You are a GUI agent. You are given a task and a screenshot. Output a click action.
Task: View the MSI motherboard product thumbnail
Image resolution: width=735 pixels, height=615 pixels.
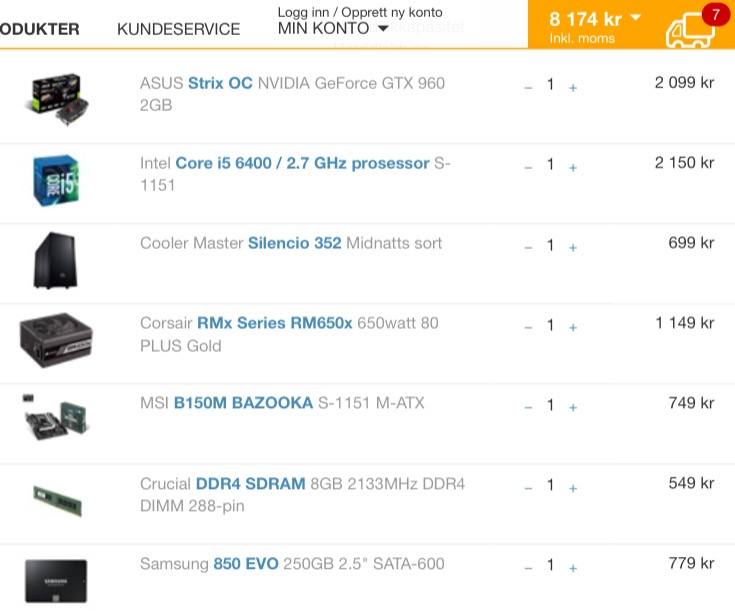pos(56,418)
